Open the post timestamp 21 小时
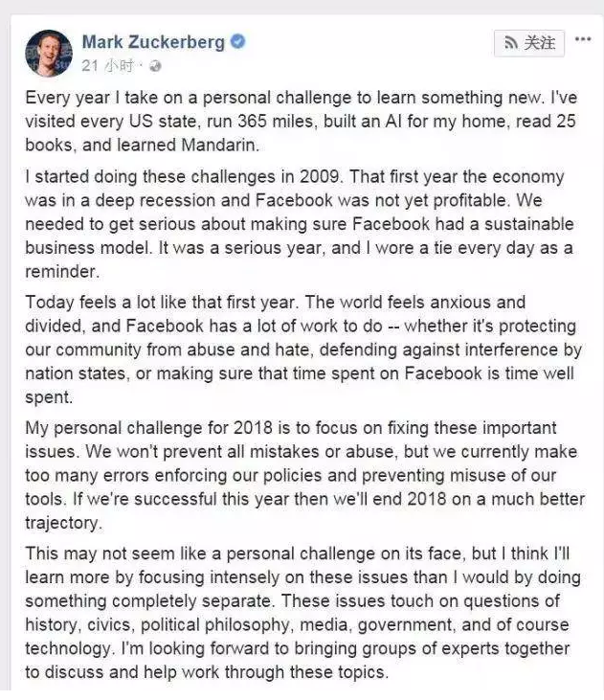This screenshot has width=604, height=700. [107, 66]
